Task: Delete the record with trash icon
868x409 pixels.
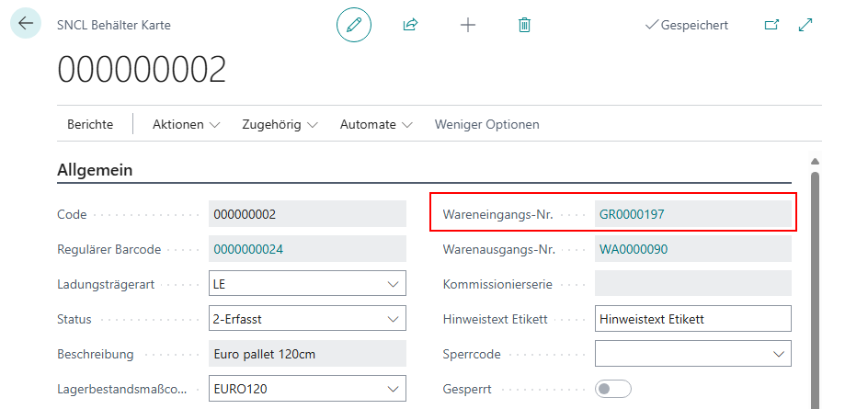Action: [524, 25]
